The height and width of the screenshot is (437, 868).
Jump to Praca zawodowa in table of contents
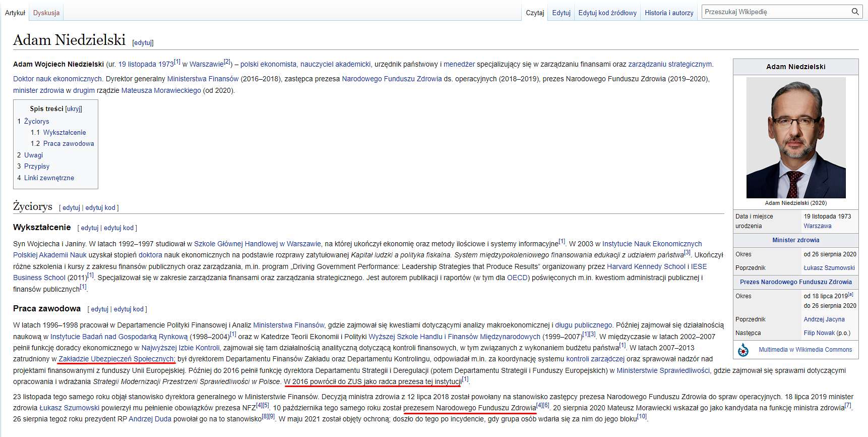(x=69, y=143)
